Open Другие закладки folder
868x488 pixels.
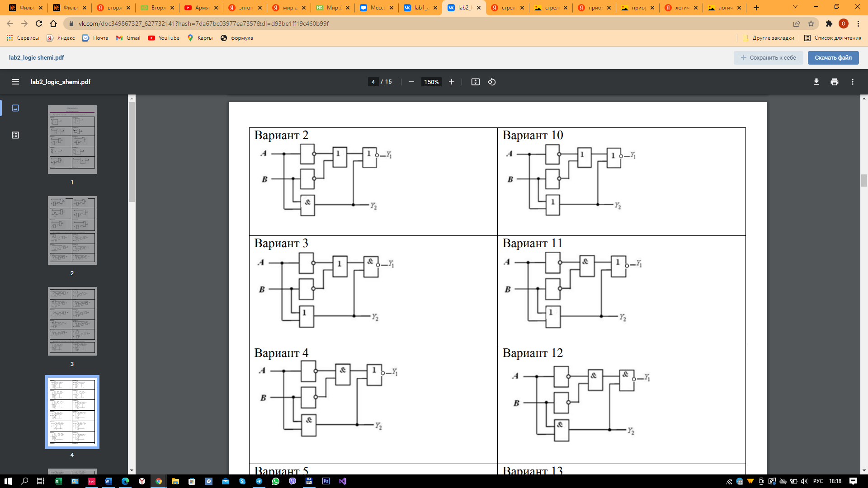point(768,38)
